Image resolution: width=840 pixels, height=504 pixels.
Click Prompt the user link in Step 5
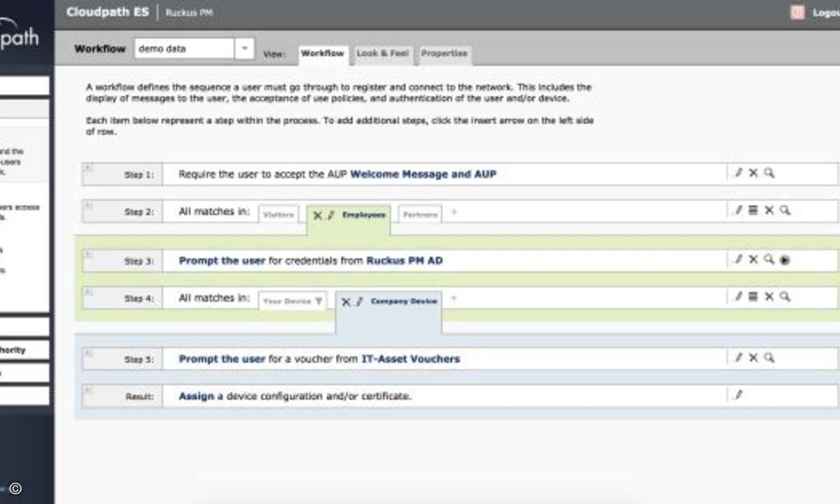pyautogui.click(x=222, y=358)
